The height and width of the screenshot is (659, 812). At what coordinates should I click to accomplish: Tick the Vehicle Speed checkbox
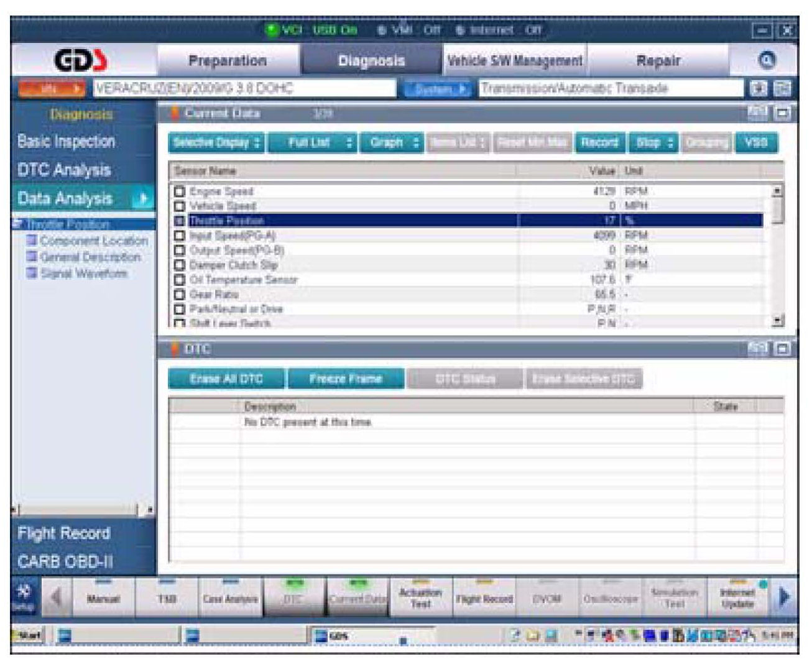180,206
